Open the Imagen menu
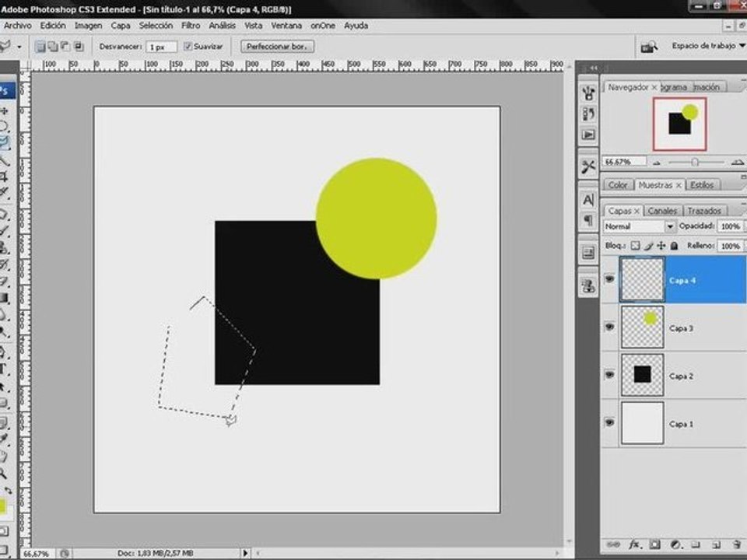The width and height of the screenshot is (747, 560). [x=88, y=26]
